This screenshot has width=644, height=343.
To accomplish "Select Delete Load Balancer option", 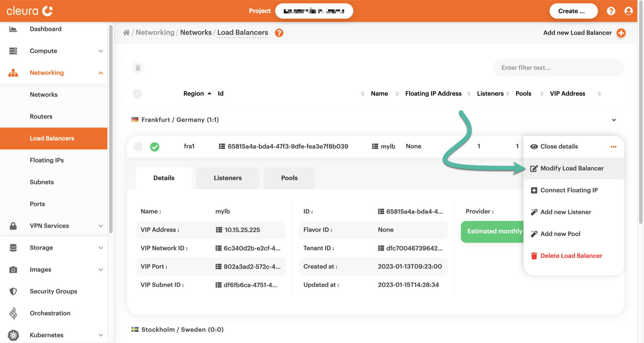I will [x=571, y=256].
